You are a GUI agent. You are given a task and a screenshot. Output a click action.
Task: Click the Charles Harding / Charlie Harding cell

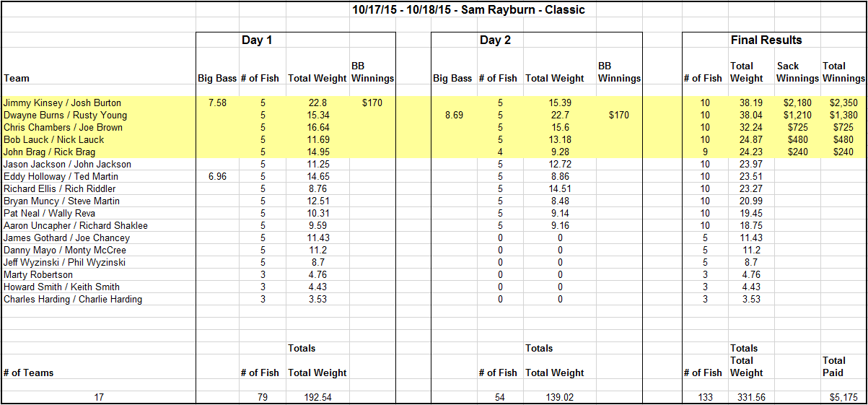98,300
